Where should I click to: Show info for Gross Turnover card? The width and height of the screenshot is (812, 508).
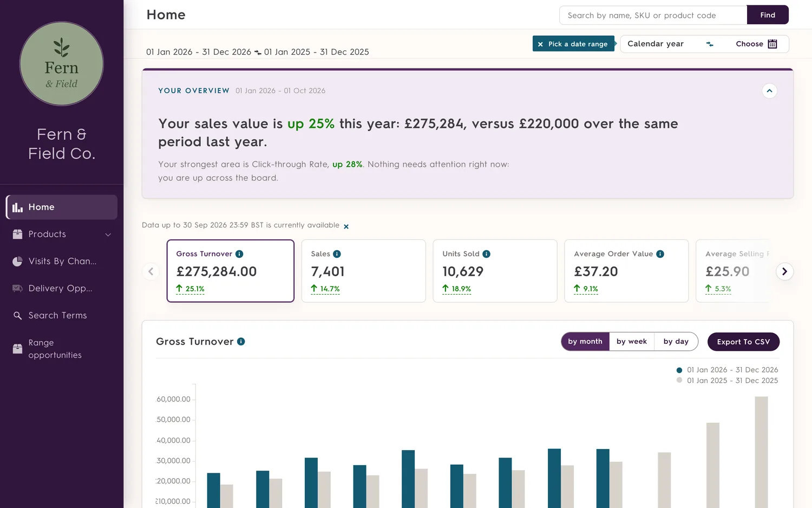[239, 254]
